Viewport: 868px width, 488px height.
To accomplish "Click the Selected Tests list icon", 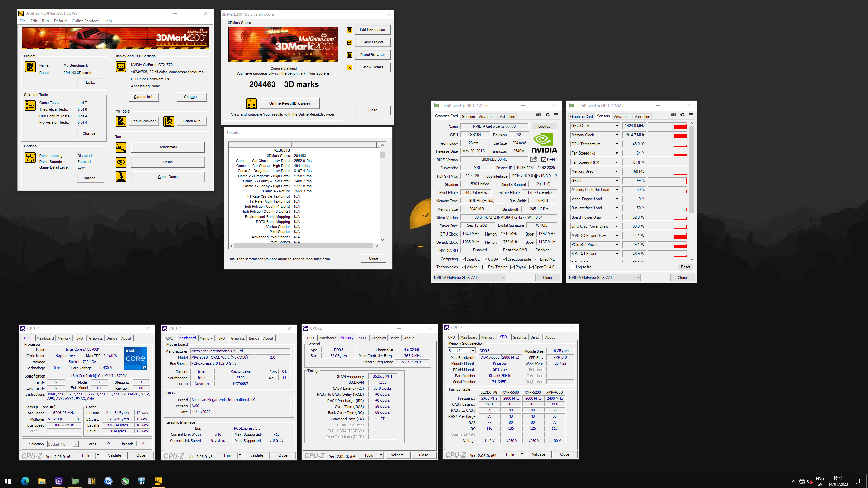I will [x=30, y=105].
